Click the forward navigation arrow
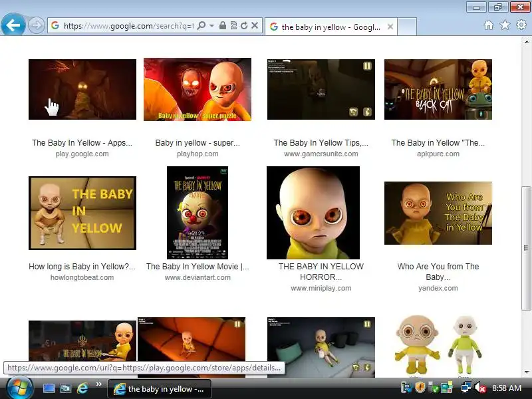532x399 pixels. [x=36, y=25]
